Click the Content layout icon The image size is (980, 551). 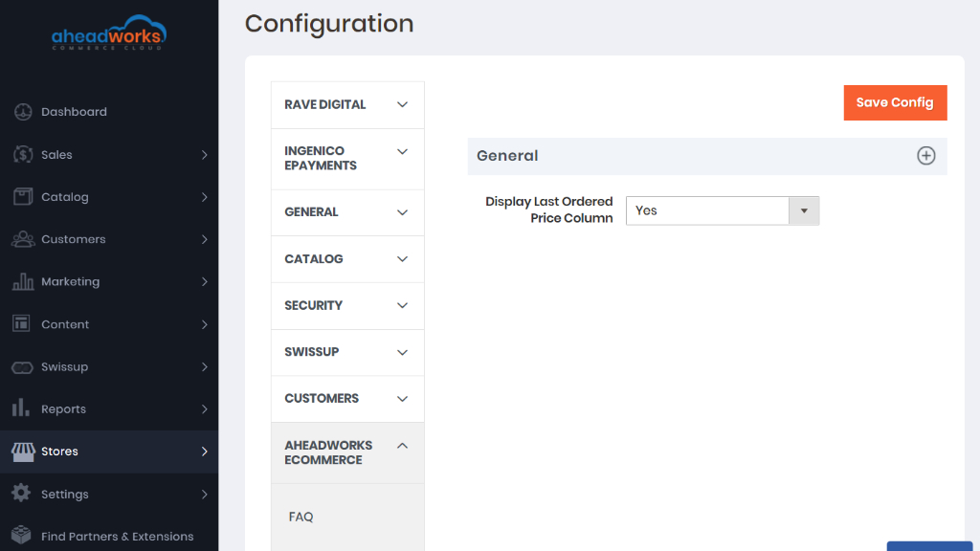point(21,323)
